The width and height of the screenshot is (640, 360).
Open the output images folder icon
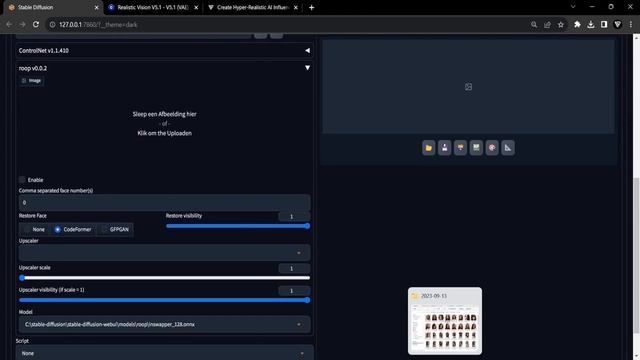point(429,148)
